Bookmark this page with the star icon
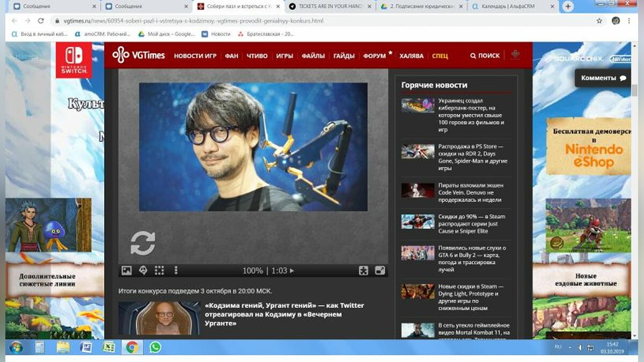The height and width of the screenshot is (362, 644). [599, 21]
